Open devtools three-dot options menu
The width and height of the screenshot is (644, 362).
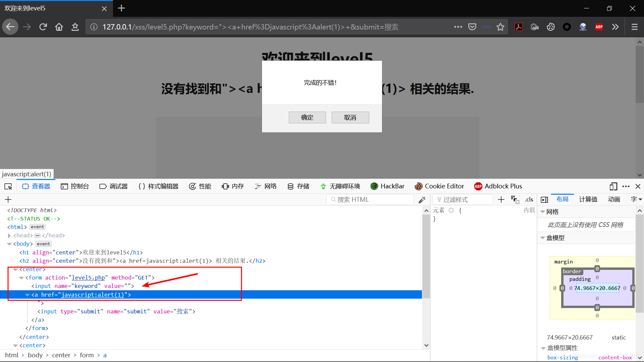pos(626,186)
